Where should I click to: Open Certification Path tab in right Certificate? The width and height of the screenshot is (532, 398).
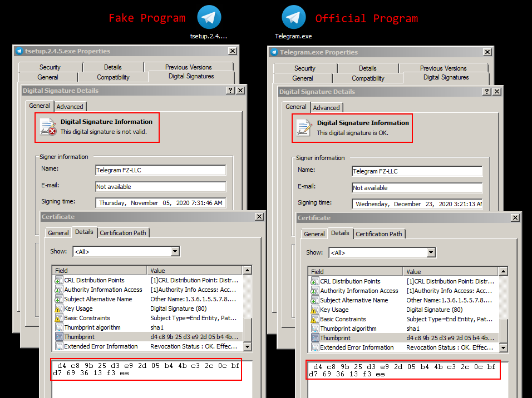(x=378, y=234)
